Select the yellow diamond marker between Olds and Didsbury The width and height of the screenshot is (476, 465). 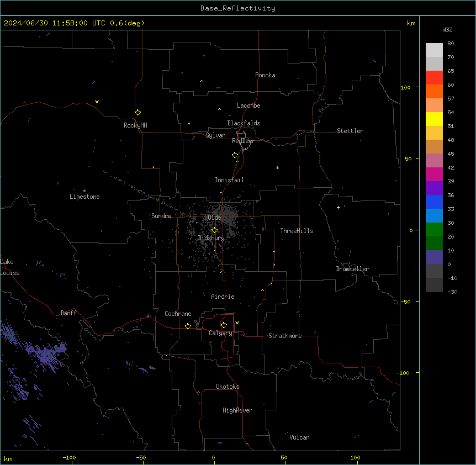[x=214, y=230]
